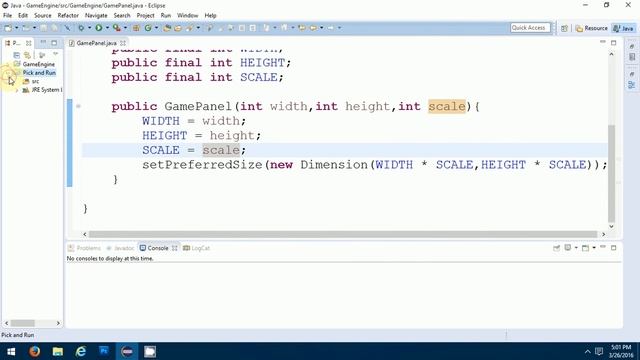This screenshot has height=360, width=640.
Task: Open the Open Console dropdown arrow
Action: [x=594, y=248]
